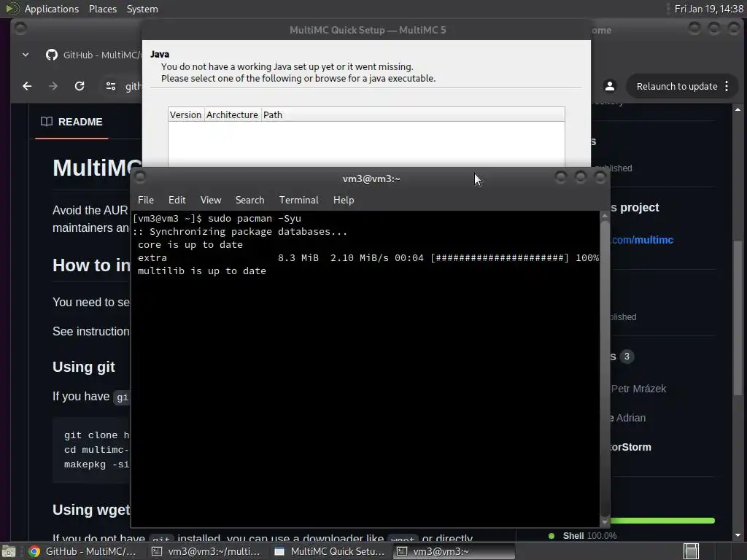Select the README tab on GitHub page
This screenshot has height=560, width=747.
tap(72, 122)
